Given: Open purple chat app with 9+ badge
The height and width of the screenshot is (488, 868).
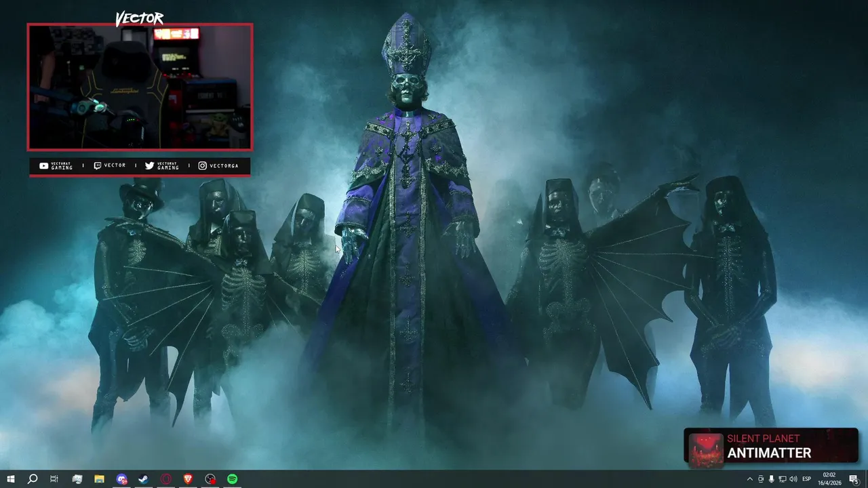Looking at the screenshot, I should 121,479.
